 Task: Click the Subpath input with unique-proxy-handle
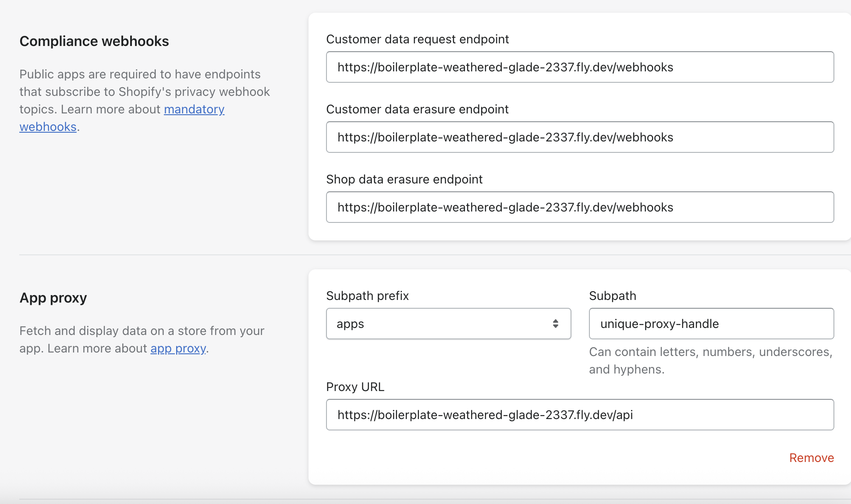click(711, 324)
